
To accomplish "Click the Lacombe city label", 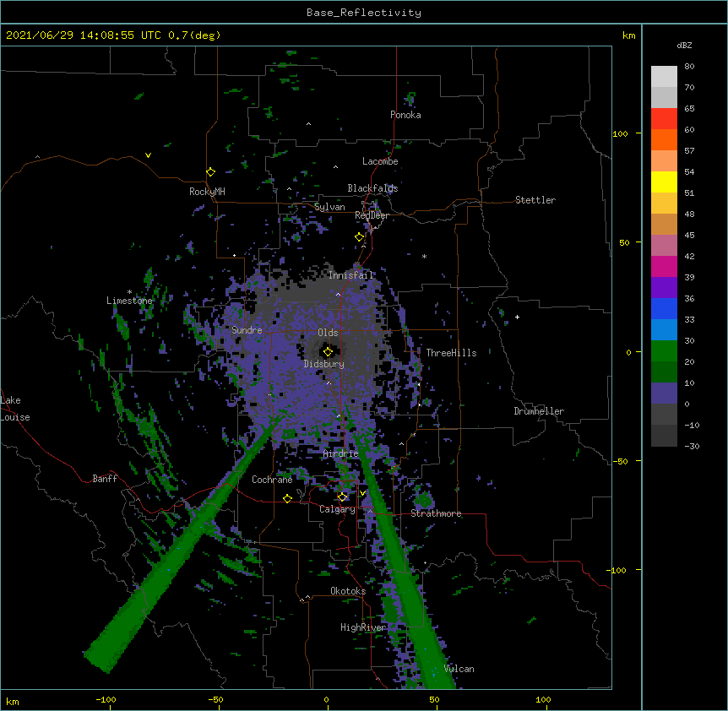I will click(x=380, y=161).
